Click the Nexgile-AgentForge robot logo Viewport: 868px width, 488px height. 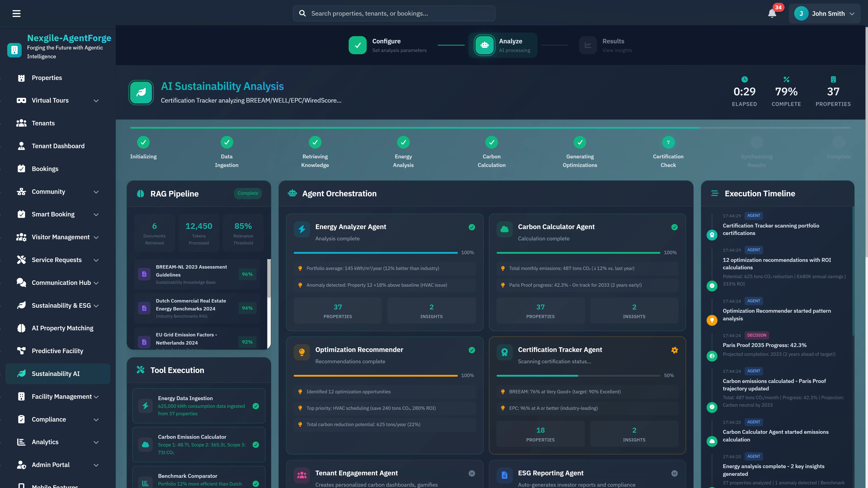[14, 50]
